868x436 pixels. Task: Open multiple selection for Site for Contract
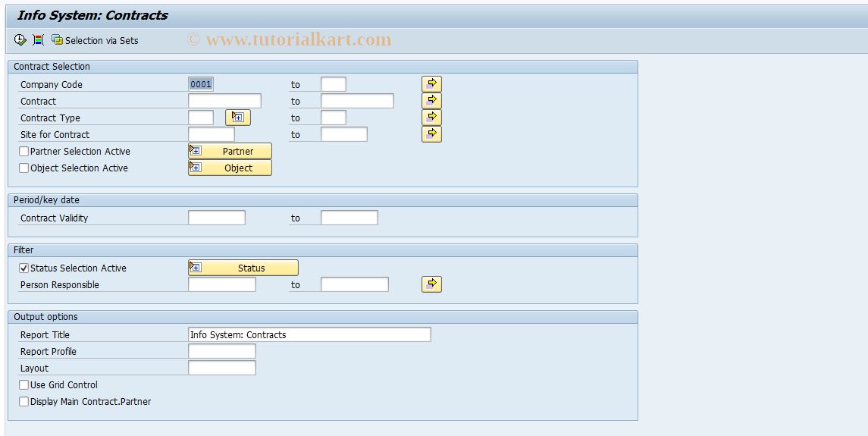coord(431,133)
